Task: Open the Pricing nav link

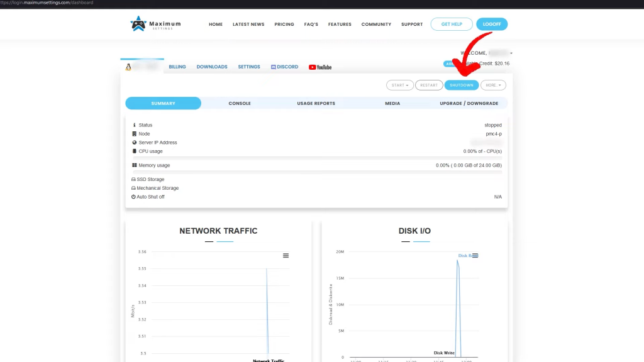Action: (284, 25)
